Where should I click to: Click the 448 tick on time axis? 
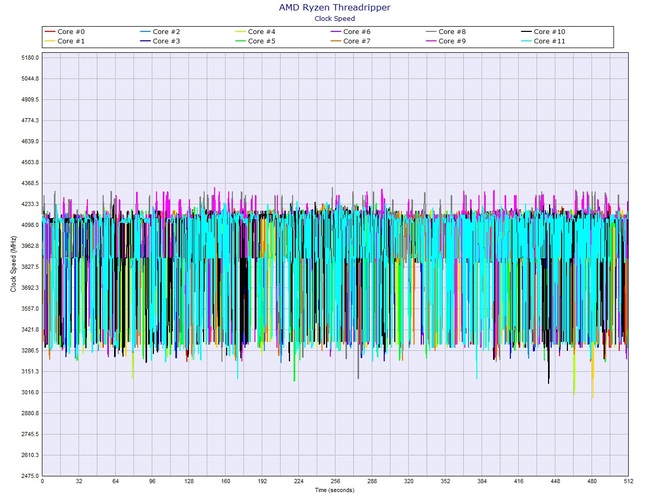coord(555,481)
